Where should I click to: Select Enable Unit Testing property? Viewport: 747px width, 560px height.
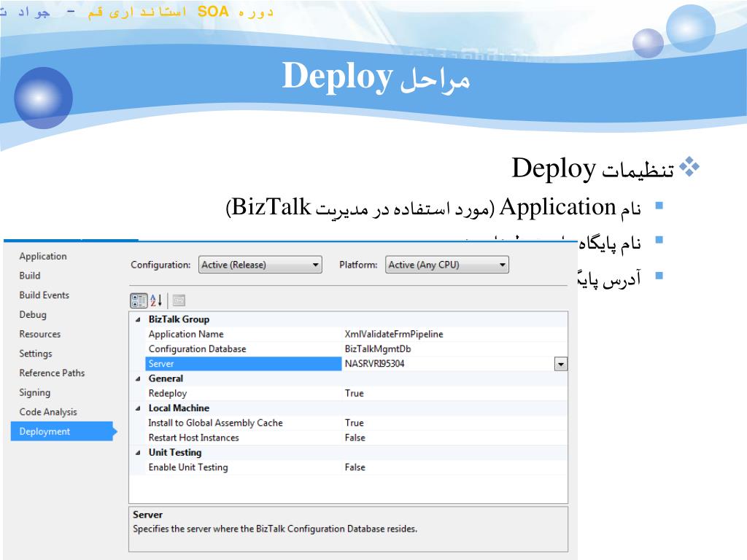(x=243, y=467)
